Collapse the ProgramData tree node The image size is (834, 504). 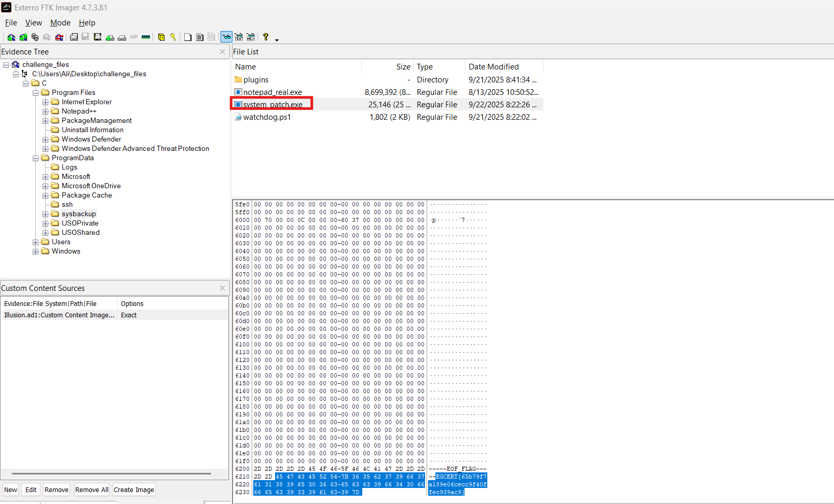(36, 158)
